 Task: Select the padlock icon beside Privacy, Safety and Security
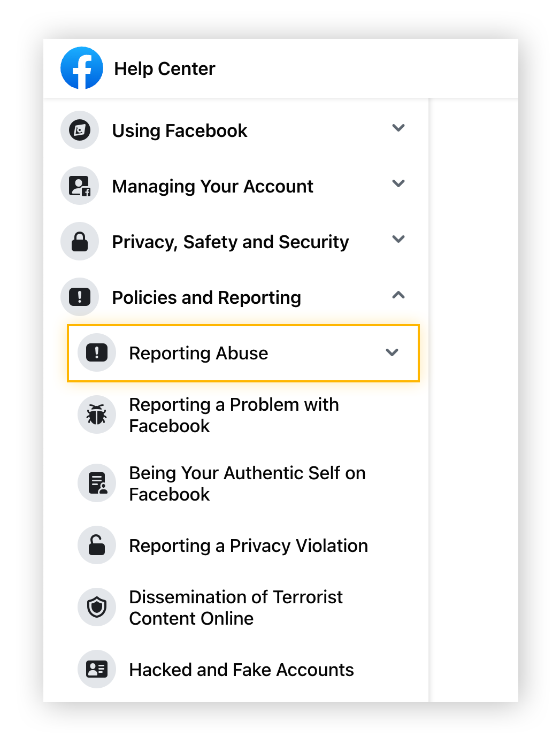79,241
